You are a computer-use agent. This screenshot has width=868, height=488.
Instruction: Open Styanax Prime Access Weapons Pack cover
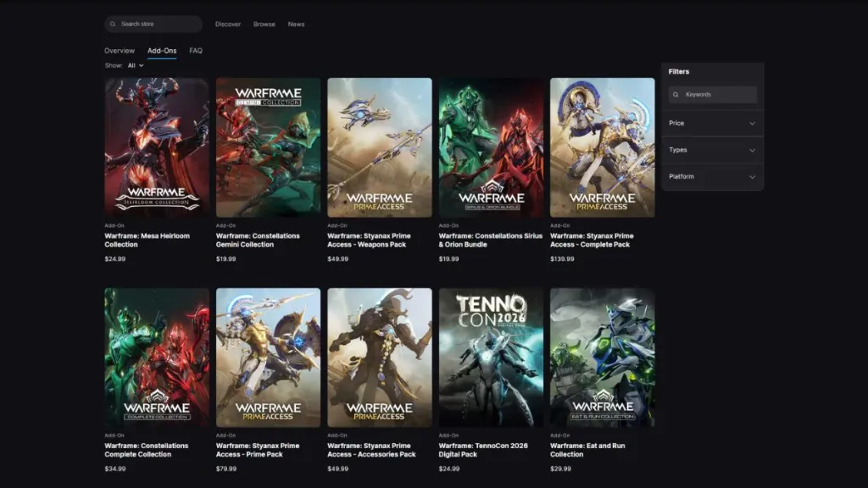tap(380, 147)
